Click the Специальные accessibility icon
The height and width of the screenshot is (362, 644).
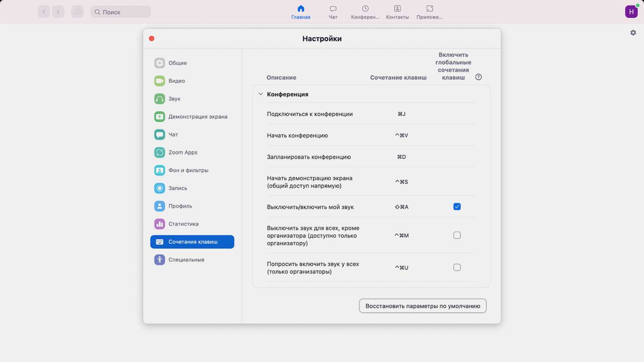click(x=159, y=260)
